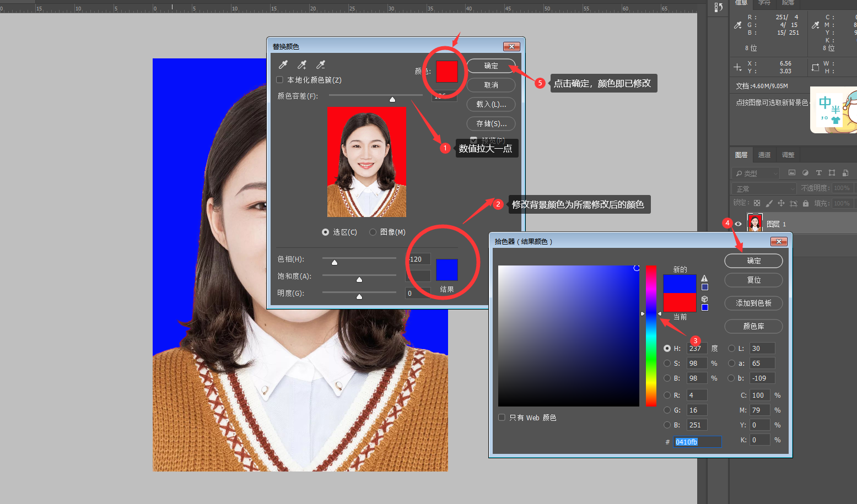Lock transparent pixels checkerboard icon
857x504 pixels.
click(757, 203)
